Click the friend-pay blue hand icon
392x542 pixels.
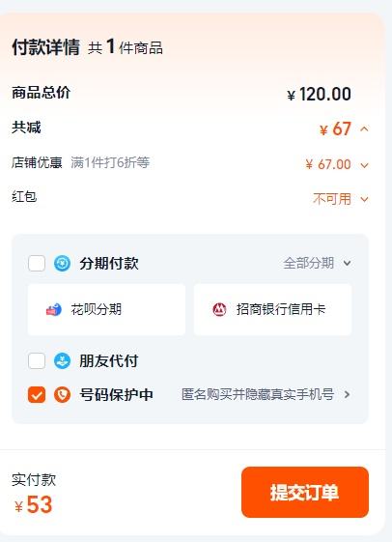pos(62,361)
